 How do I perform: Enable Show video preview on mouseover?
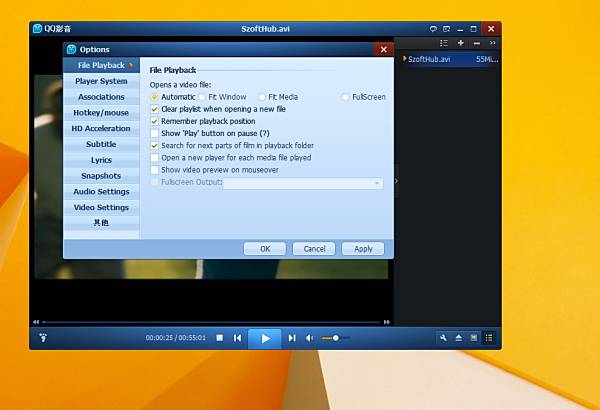click(154, 170)
